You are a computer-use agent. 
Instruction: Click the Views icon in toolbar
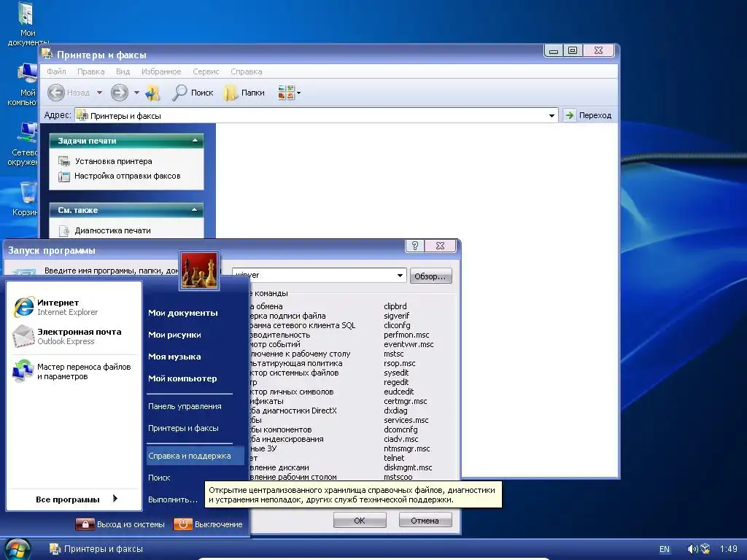[286, 93]
